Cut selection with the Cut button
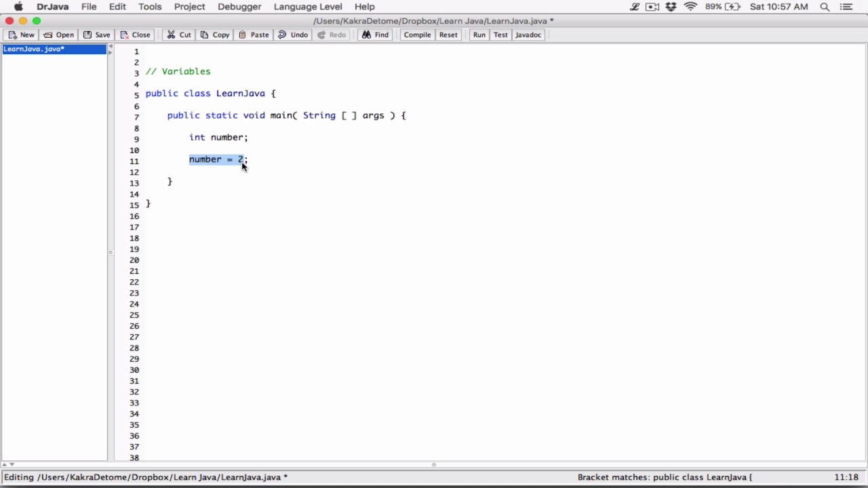 179,35
